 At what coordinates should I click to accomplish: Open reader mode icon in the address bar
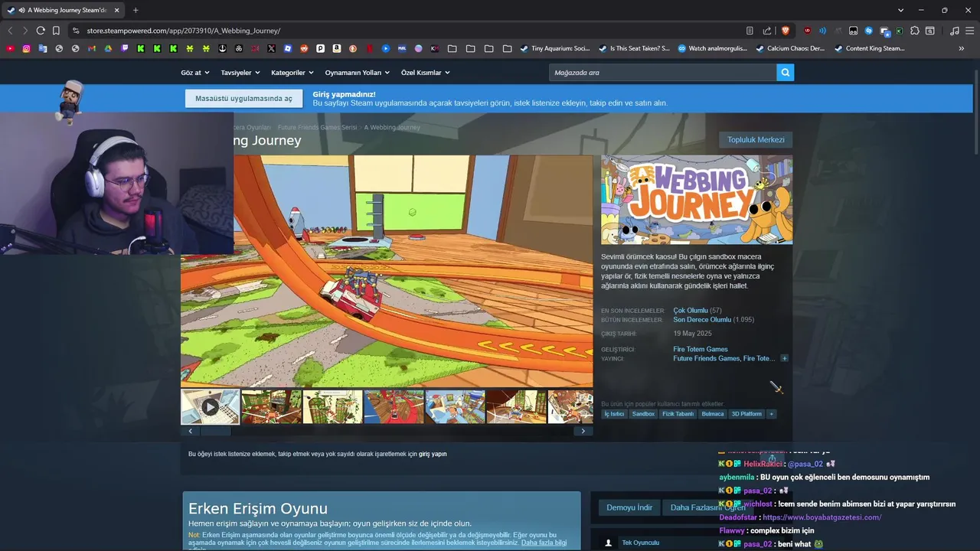point(750,31)
